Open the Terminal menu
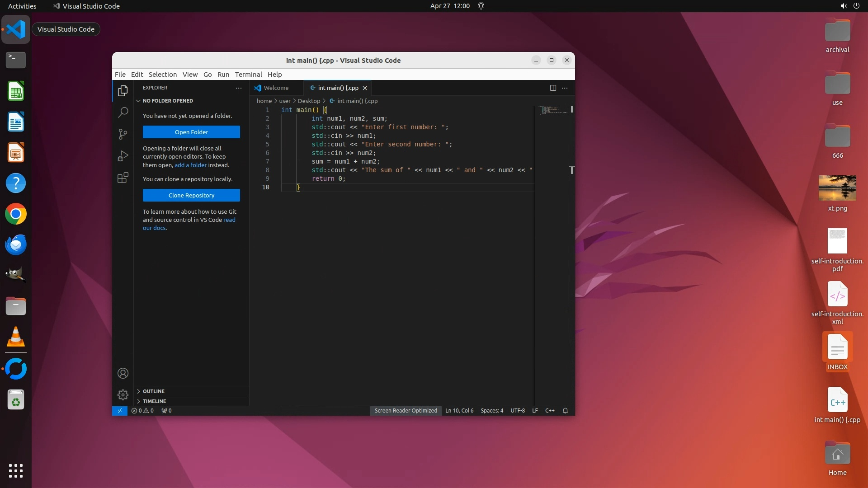Viewport: 868px width, 488px height. click(248, 75)
